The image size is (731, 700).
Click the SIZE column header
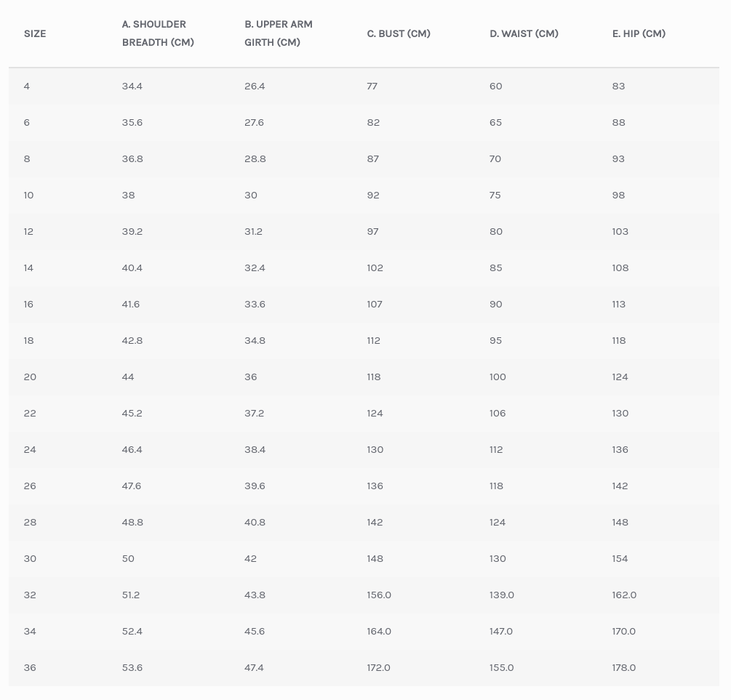[35, 33]
